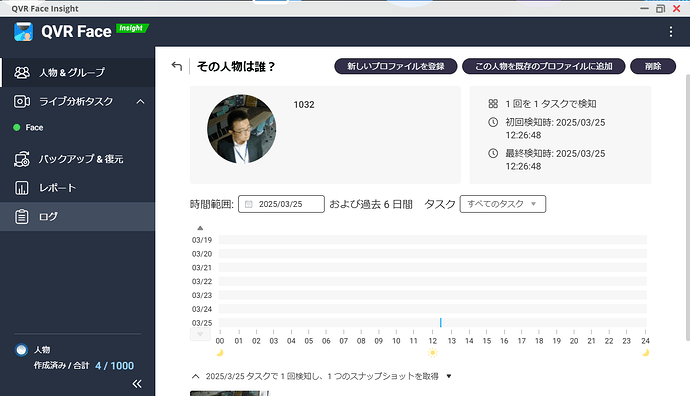
Task: Collapse the ライブ分析タスク chevron
Action: click(140, 102)
